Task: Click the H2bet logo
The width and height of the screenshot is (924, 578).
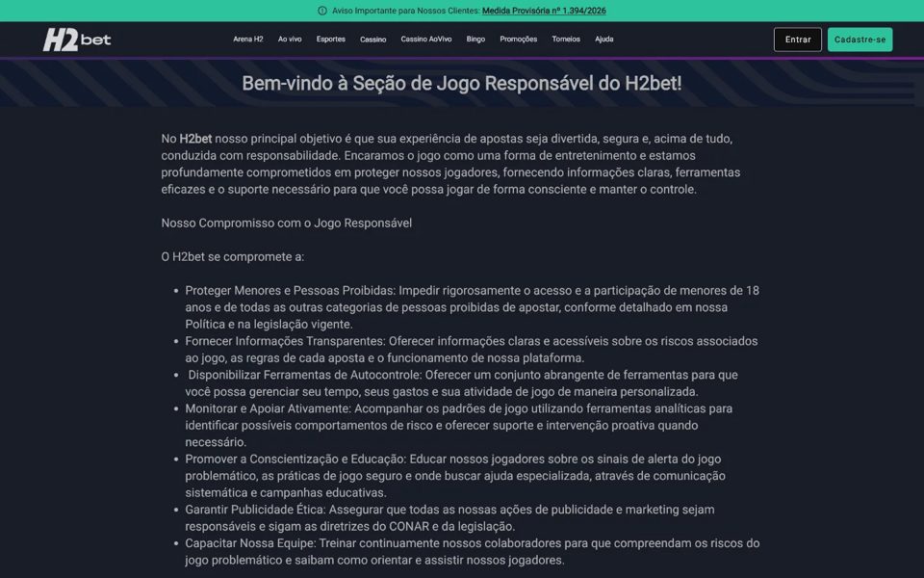Action: point(77,39)
